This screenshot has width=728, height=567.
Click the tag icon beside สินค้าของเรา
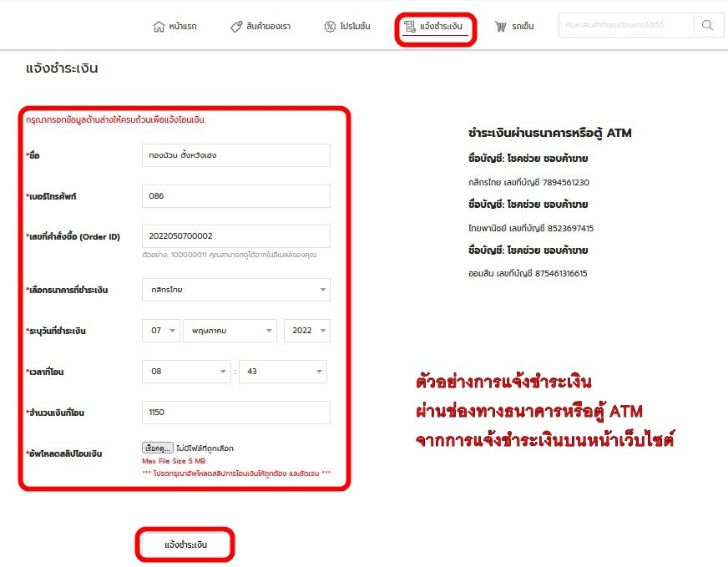[x=237, y=27]
